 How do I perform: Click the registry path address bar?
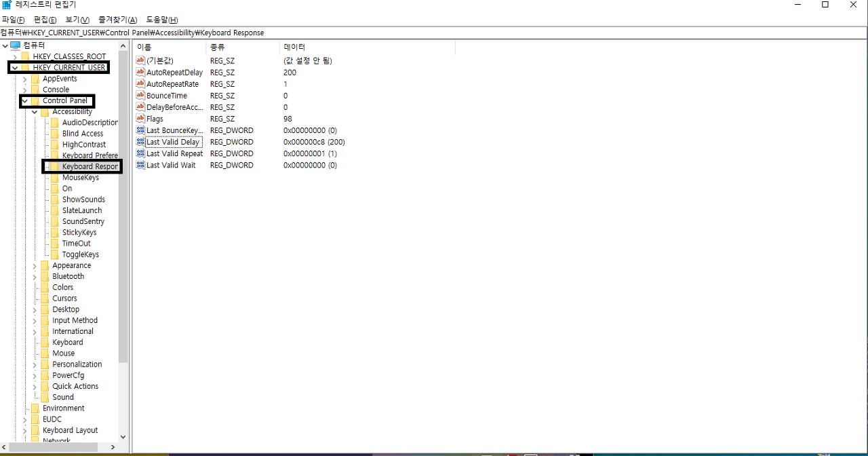(x=434, y=33)
